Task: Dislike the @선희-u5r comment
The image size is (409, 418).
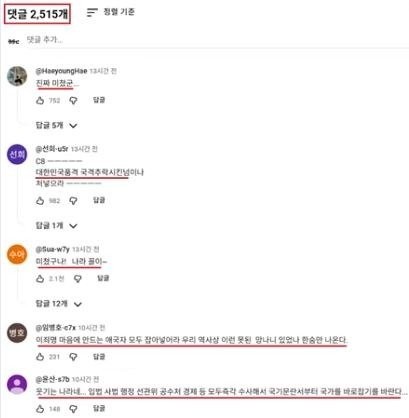Action: (x=73, y=201)
